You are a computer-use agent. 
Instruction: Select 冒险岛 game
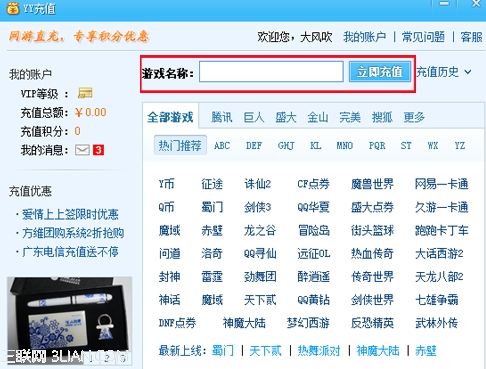pyautogui.click(x=314, y=230)
